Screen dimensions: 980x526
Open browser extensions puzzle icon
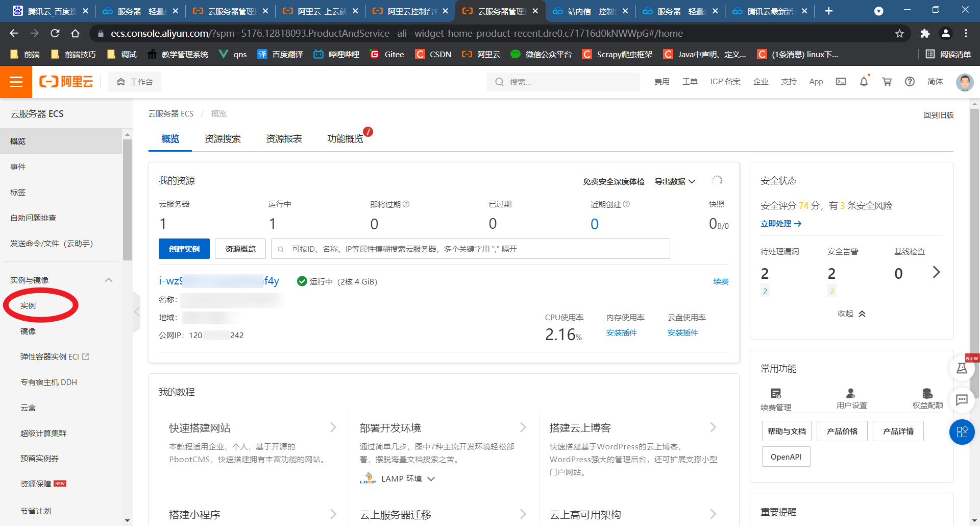[925, 33]
